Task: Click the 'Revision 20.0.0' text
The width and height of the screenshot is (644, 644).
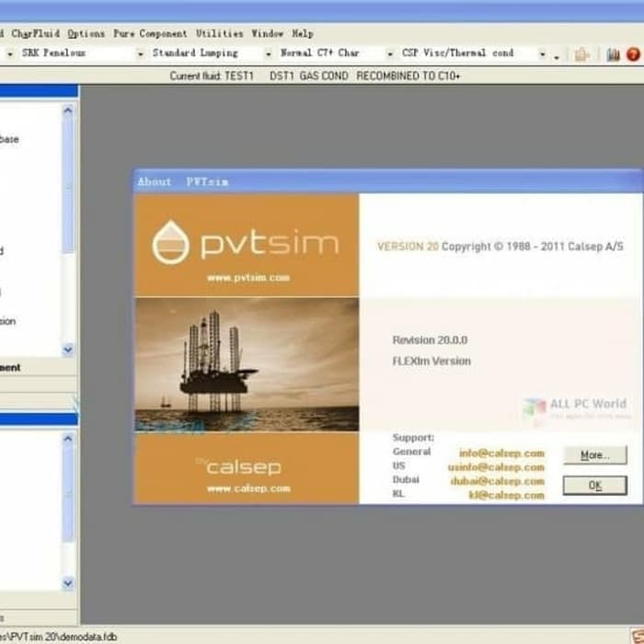Action: (430, 340)
